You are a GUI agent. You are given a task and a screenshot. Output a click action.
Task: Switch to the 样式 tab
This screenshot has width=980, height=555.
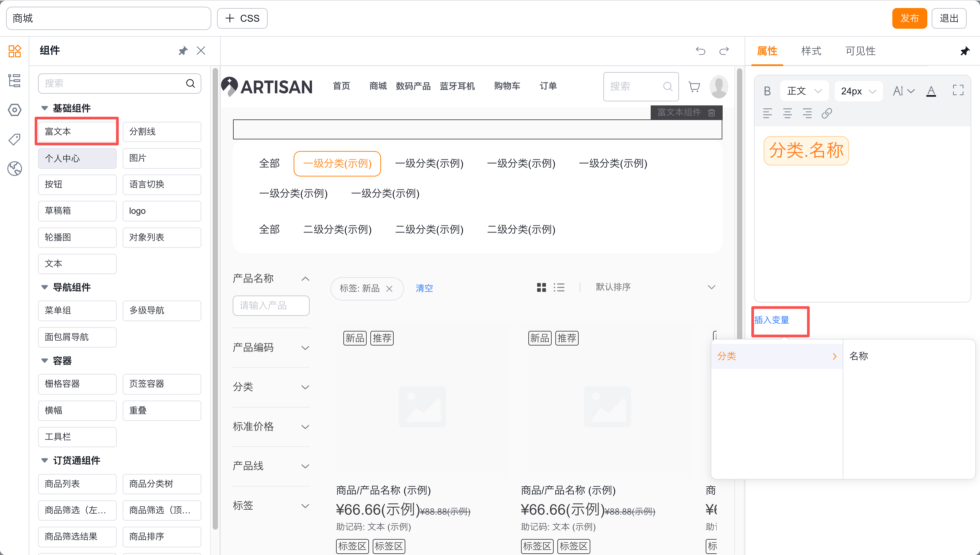(811, 51)
